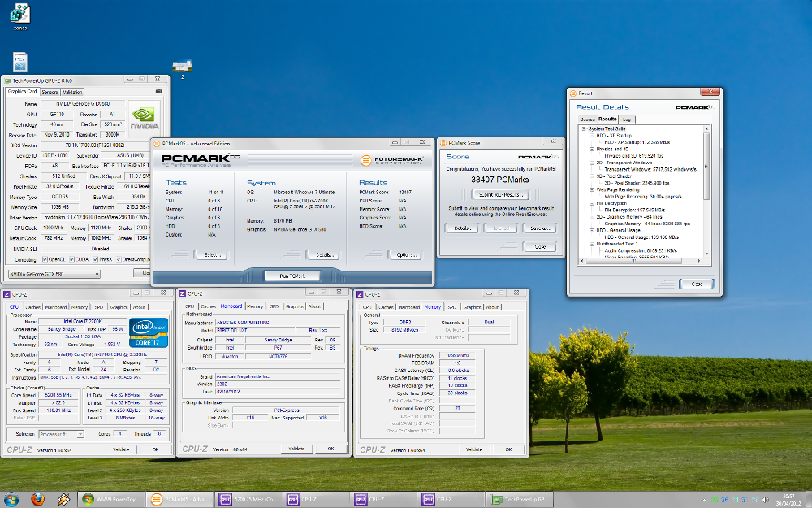Screen dimensions: 812x508
Task: Collapse the File Decryption node
Action: coord(591,203)
